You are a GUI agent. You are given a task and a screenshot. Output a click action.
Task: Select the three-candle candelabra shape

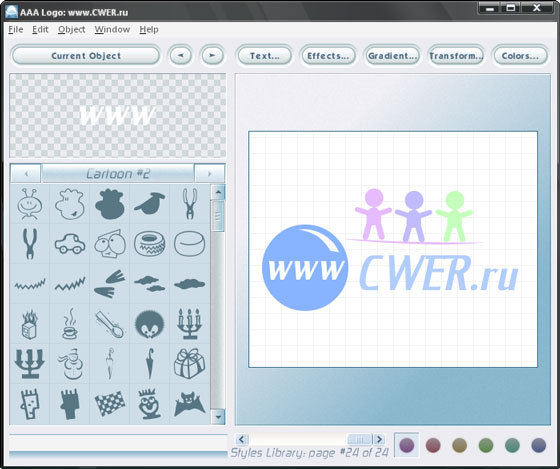coord(189,324)
